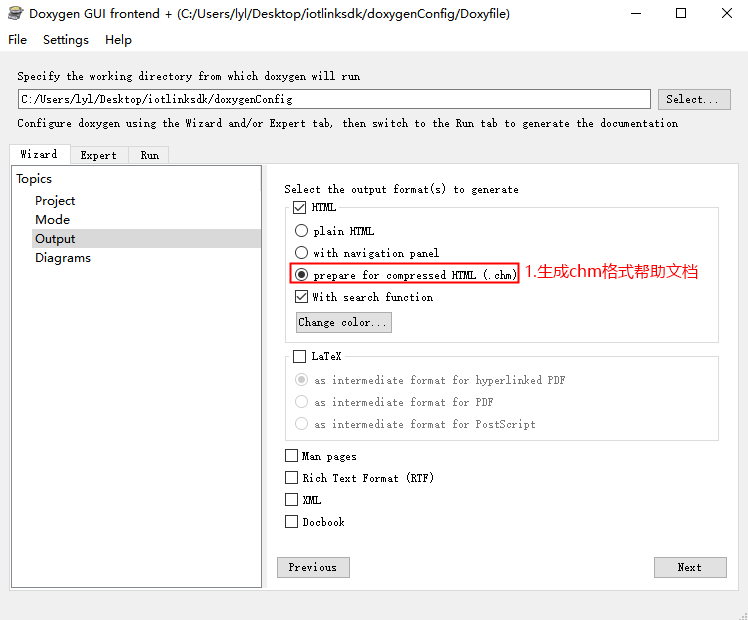This screenshot has width=748, height=620.
Task: Select intermediate format for hyperlinked PDF
Action: [x=301, y=380]
